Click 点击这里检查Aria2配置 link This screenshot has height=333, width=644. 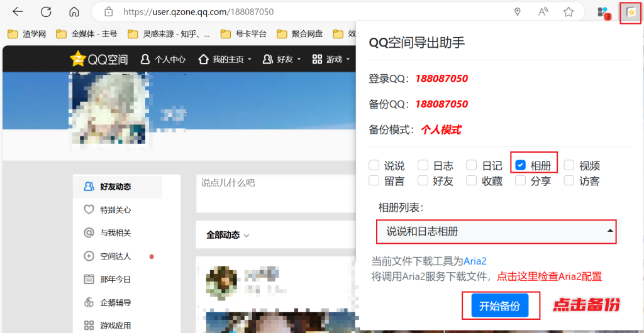coord(550,276)
